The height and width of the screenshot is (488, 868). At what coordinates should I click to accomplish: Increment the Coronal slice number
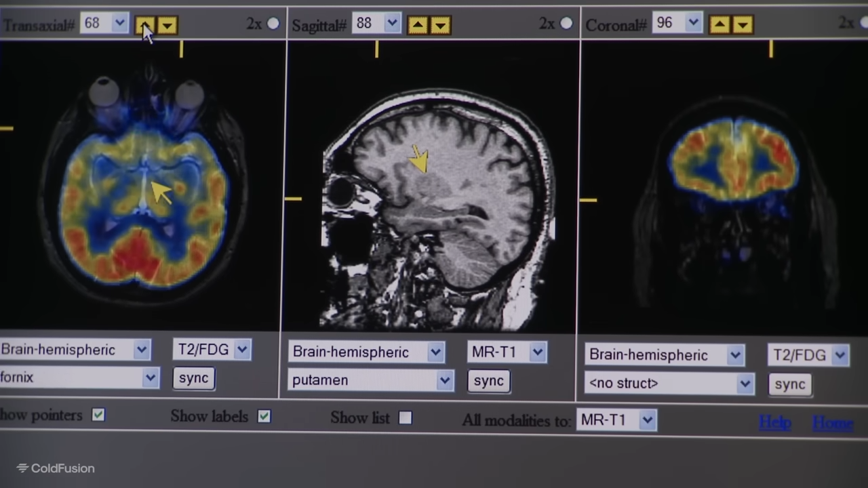click(x=719, y=24)
